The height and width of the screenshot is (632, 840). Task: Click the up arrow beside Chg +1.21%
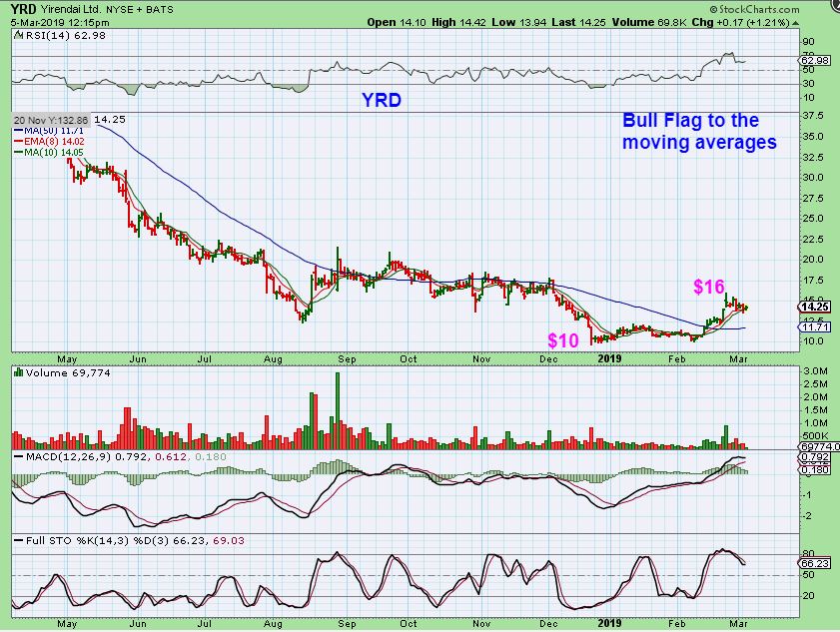795,23
